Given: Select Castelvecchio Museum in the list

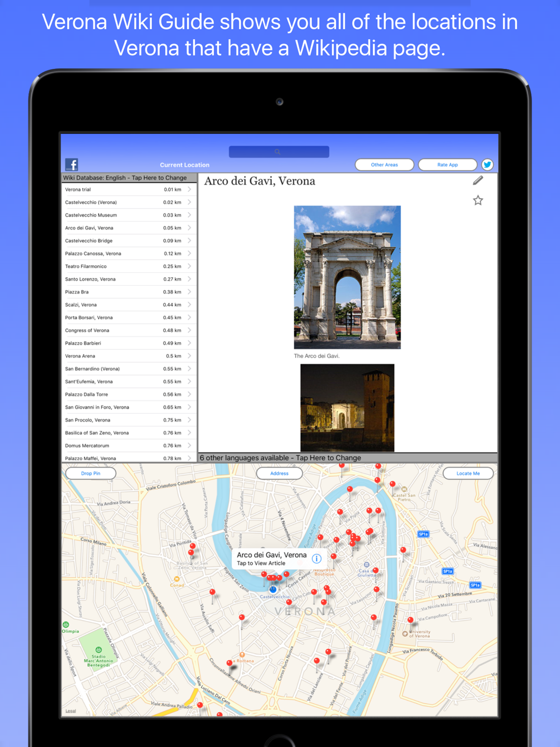Looking at the screenshot, I should [x=129, y=215].
